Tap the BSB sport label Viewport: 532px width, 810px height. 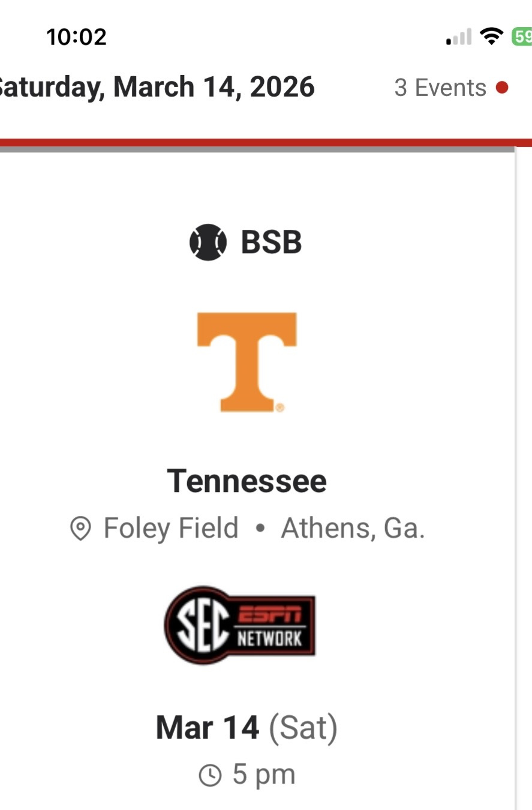(x=271, y=242)
